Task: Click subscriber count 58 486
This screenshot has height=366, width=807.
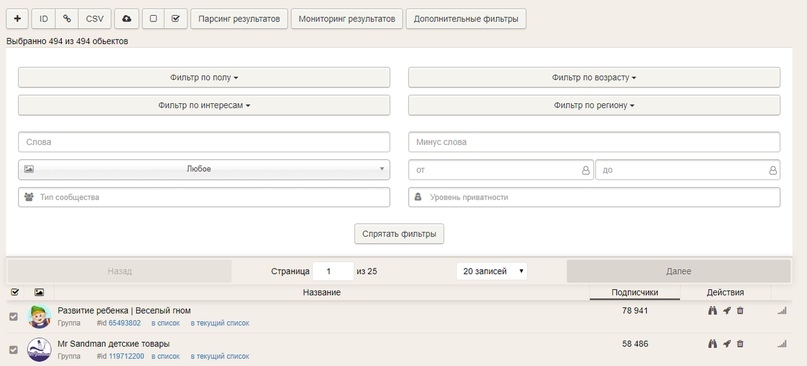Action: pyautogui.click(x=635, y=343)
